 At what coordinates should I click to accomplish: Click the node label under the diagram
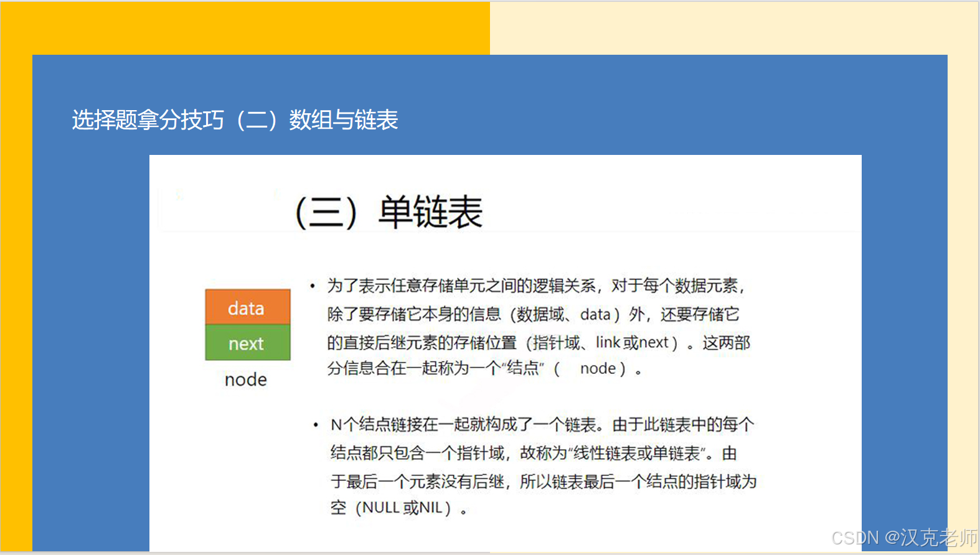[x=246, y=380]
